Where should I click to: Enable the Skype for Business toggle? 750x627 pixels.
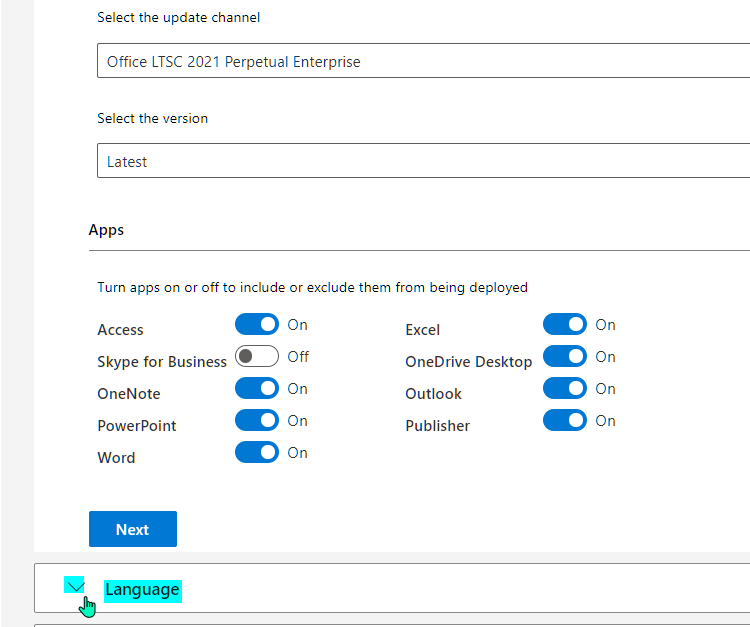pyautogui.click(x=257, y=356)
